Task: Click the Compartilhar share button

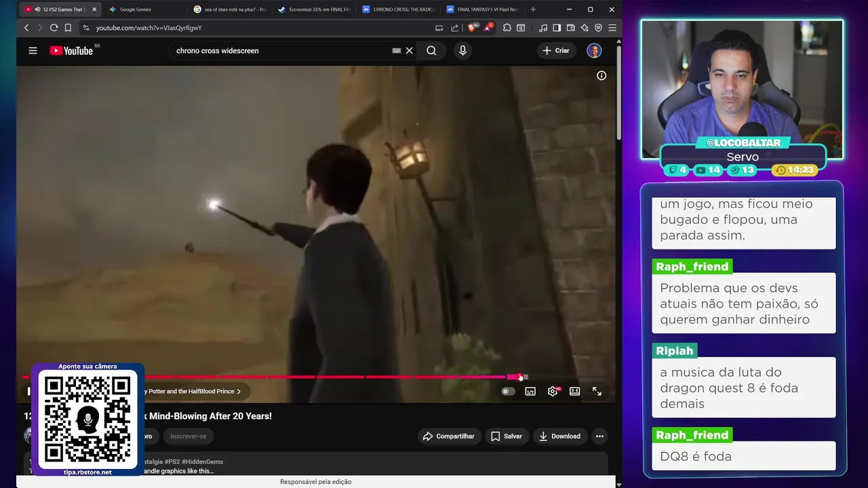Action: pos(448,436)
